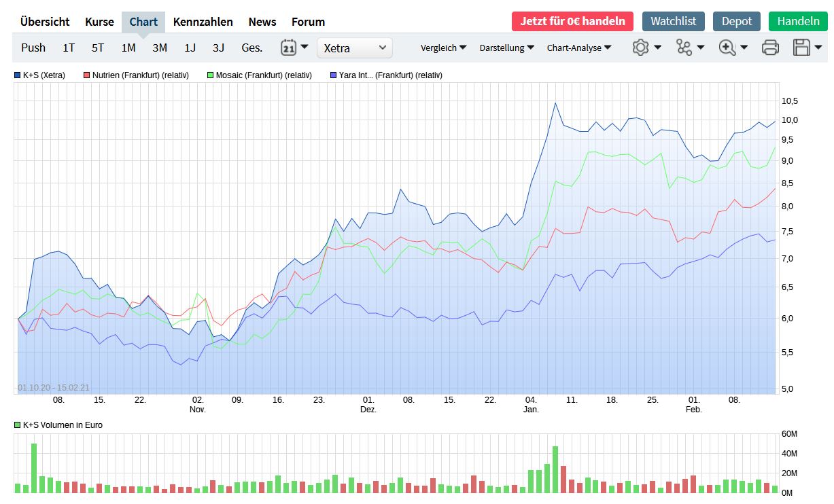Select 1T time range

click(69, 48)
